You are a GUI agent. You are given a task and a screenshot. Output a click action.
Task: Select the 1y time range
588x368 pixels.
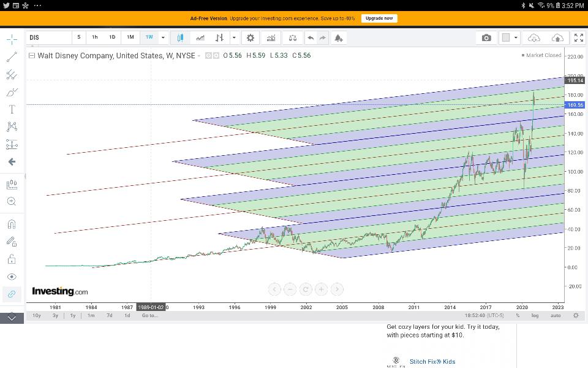pos(73,315)
